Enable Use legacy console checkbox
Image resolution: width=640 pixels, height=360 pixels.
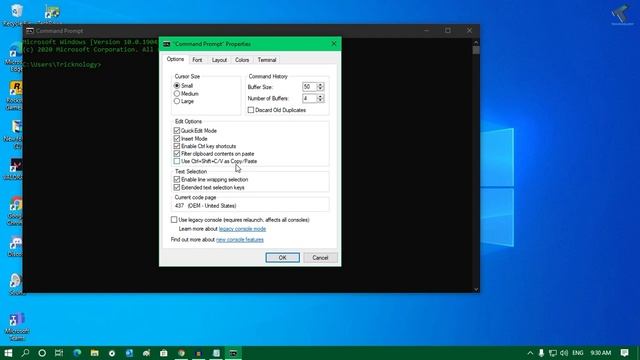[174, 220]
